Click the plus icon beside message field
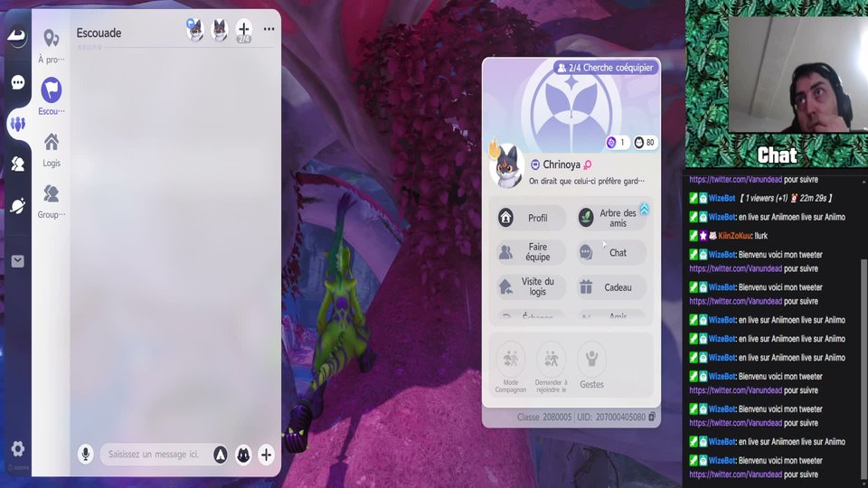The width and height of the screenshot is (868, 488). [266, 455]
